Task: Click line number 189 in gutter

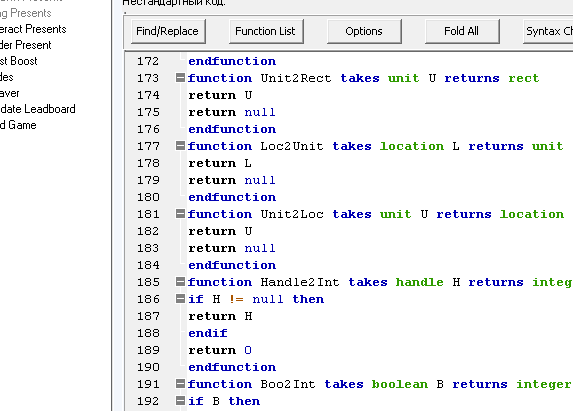Action: (x=148, y=350)
